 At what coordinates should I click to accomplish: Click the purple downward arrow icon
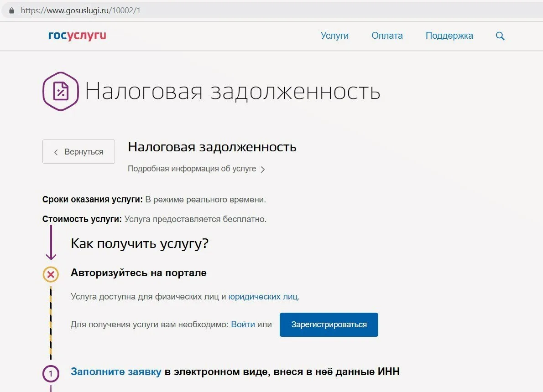click(x=51, y=243)
